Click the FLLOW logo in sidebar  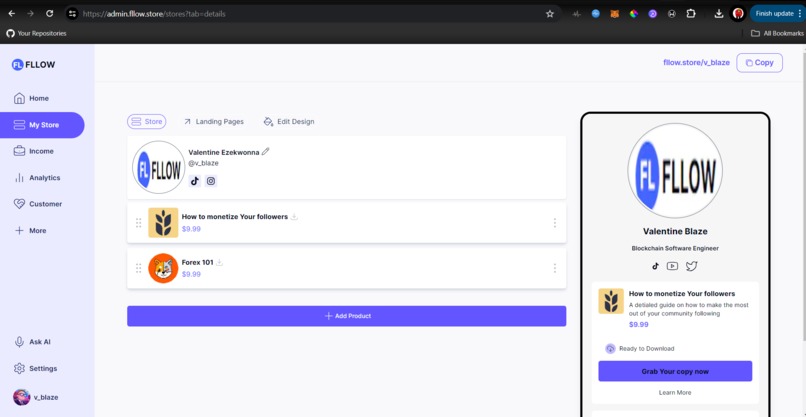33,65
